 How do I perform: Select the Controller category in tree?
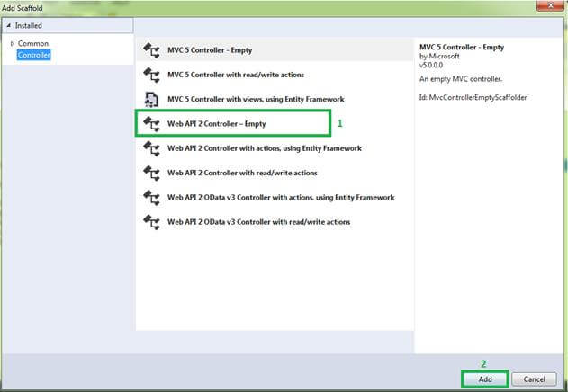33,55
